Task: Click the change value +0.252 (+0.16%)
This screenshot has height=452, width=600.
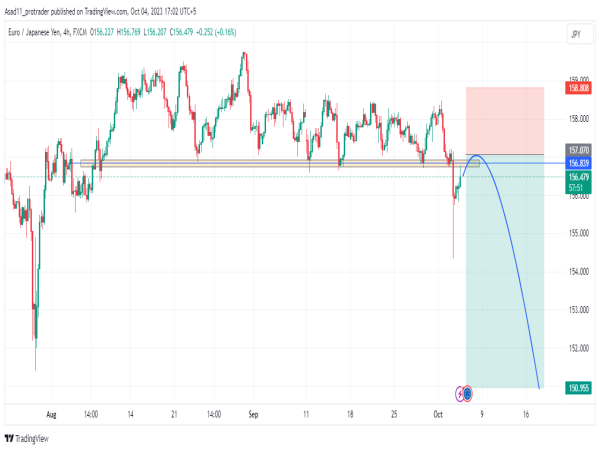Action: click(216, 32)
